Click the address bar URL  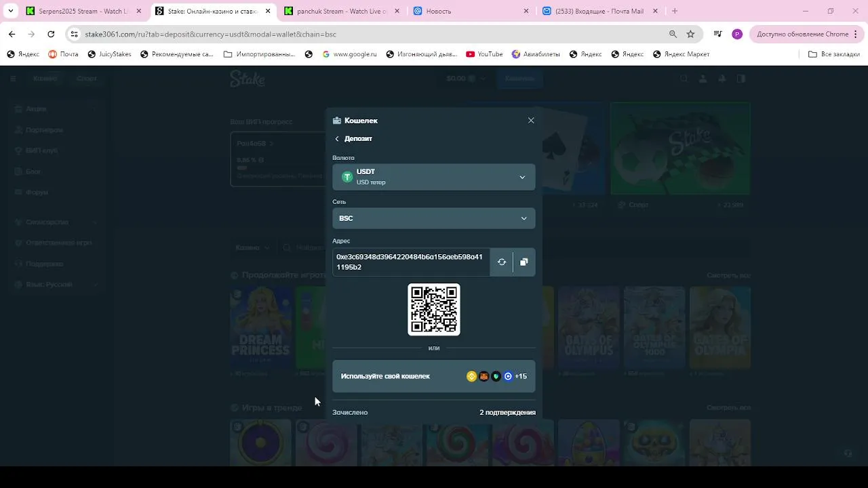click(x=210, y=34)
